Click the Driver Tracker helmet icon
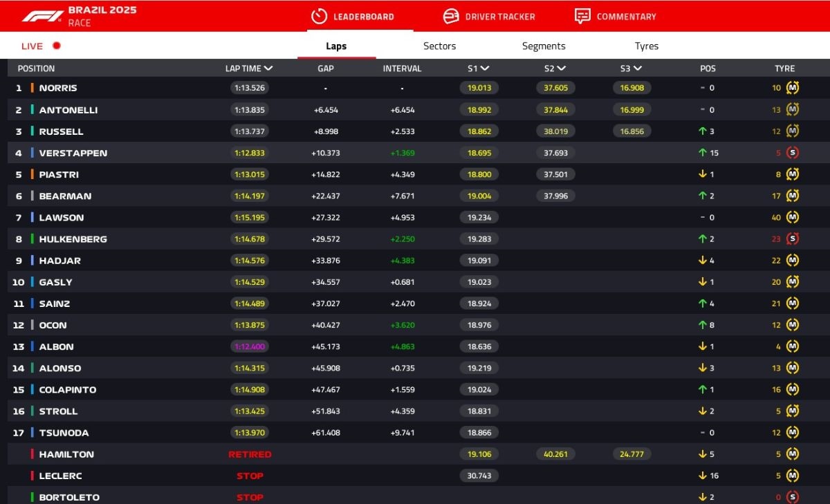This screenshot has height=504, width=830. [x=451, y=17]
